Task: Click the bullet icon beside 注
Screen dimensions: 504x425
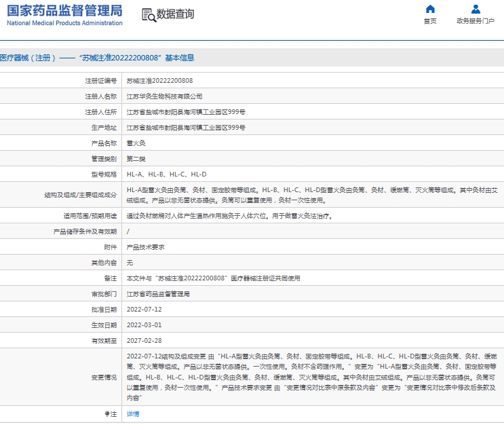Action: tap(107, 413)
